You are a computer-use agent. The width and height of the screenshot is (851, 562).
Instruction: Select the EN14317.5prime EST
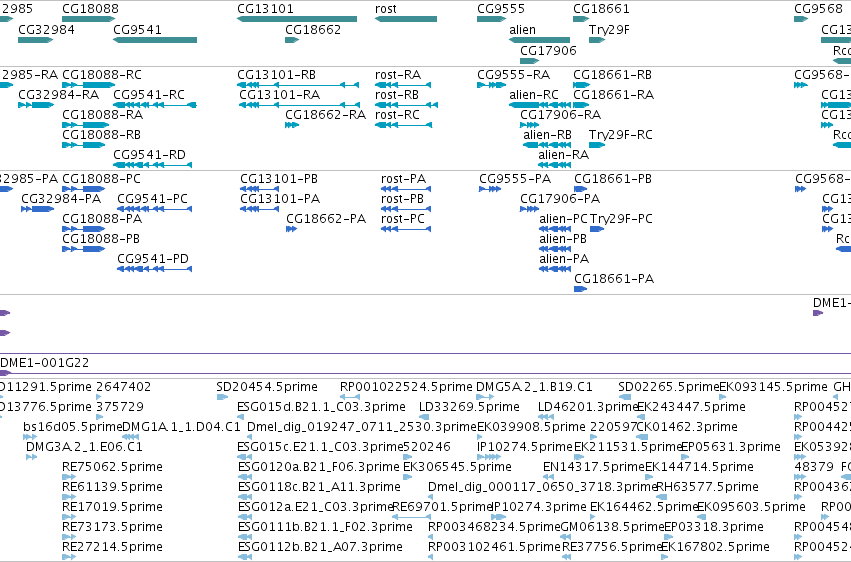549,477
